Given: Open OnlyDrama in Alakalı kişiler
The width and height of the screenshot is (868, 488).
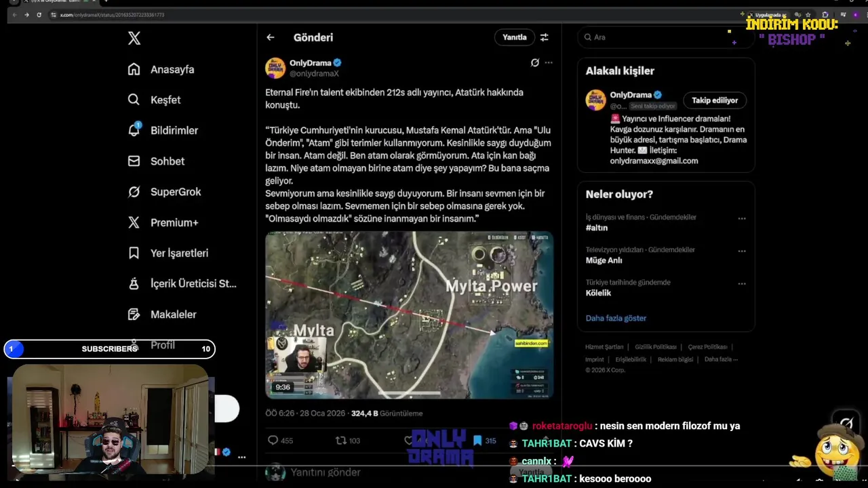Looking at the screenshot, I should click(631, 95).
